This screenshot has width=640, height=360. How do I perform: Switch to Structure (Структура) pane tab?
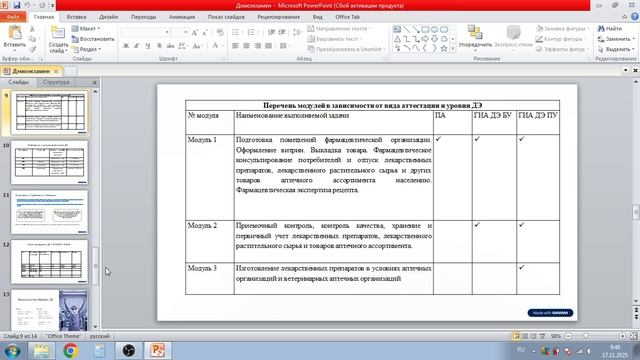(56, 82)
